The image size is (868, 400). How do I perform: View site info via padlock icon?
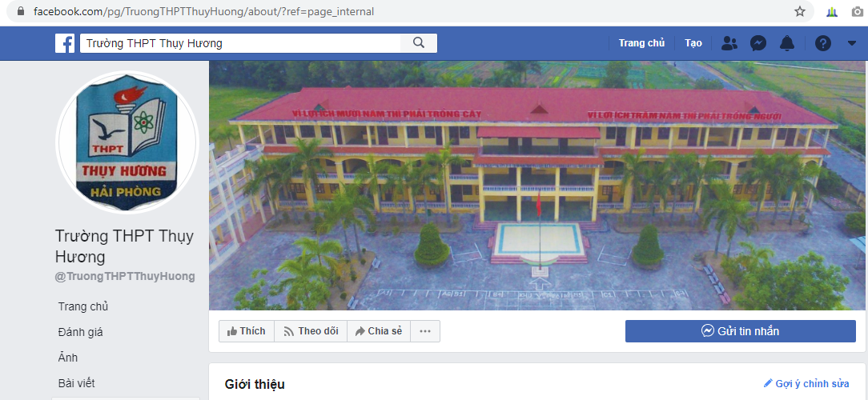[21, 11]
